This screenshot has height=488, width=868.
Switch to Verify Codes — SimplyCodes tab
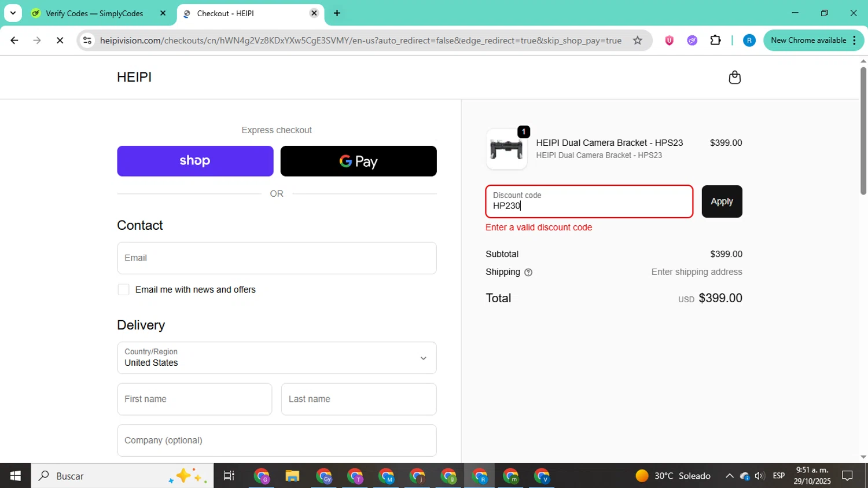(94, 13)
